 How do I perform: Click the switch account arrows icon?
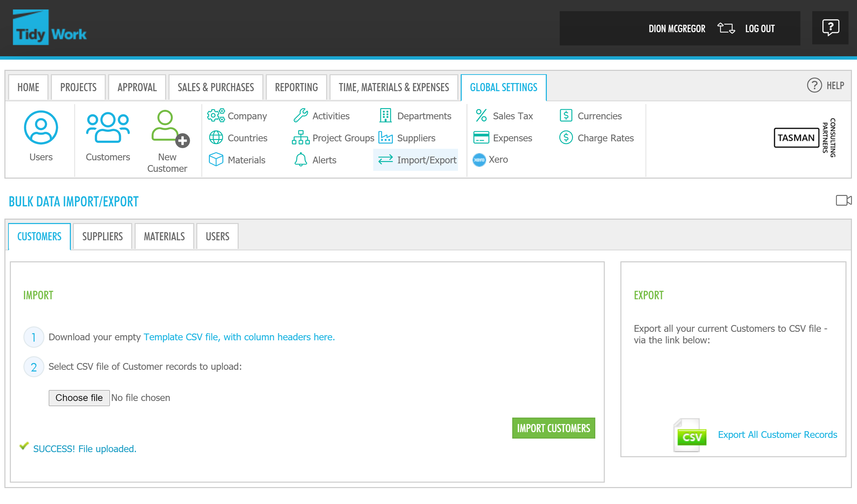pyautogui.click(x=726, y=28)
